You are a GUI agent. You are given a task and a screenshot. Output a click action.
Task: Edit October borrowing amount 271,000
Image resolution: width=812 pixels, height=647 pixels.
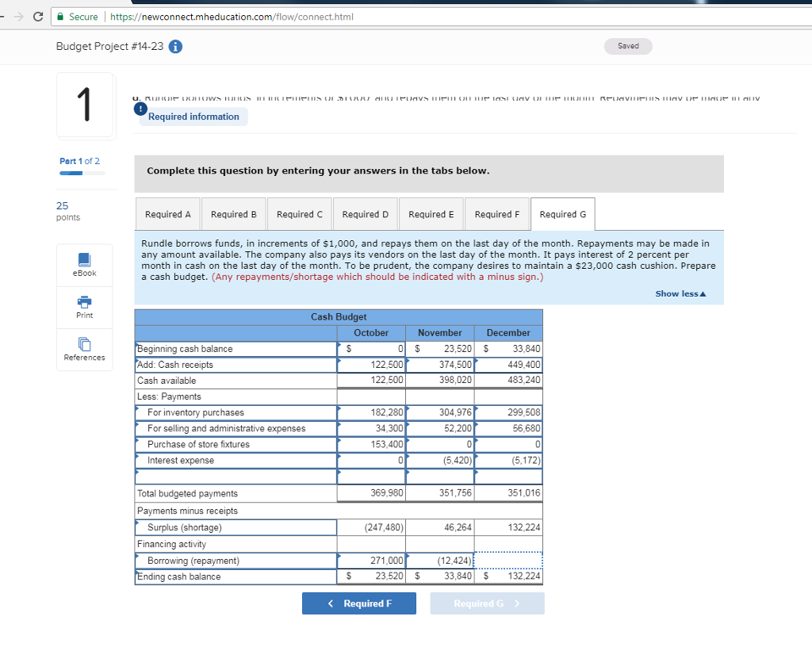[371, 561]
